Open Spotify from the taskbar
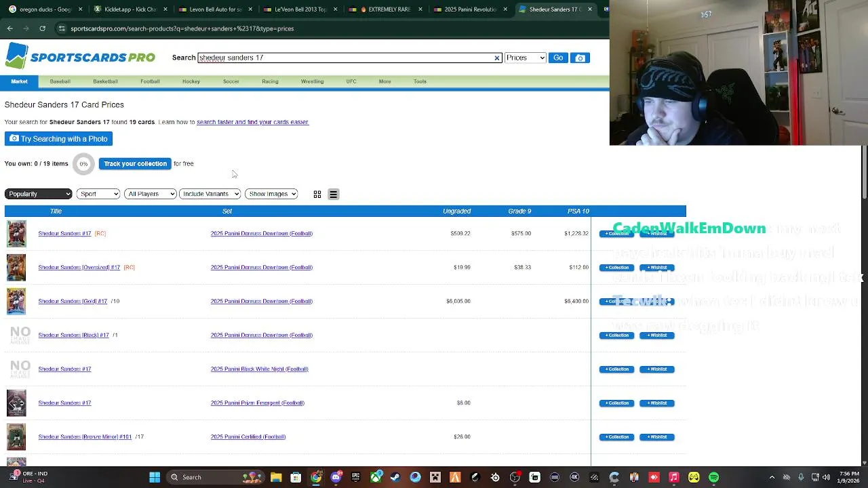 (713, 477)
